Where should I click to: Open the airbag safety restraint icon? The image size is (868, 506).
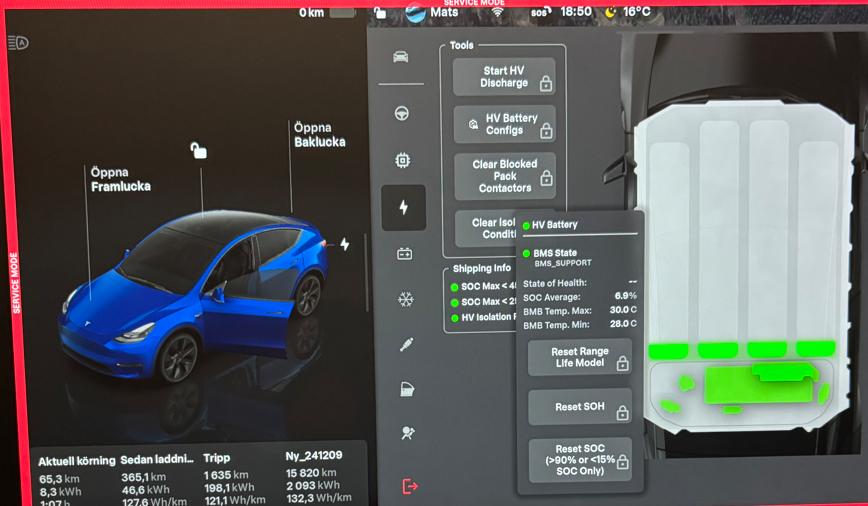pos(406,435)
